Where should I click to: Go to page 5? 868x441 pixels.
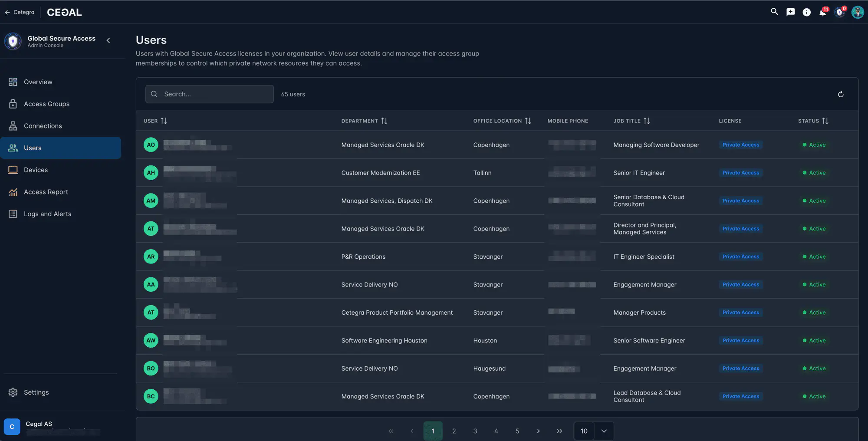[x=517, y=431]
